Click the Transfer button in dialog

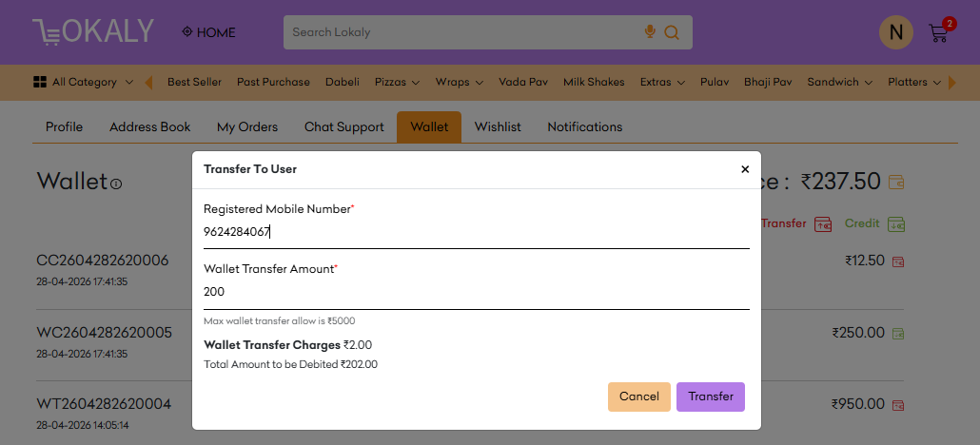[711, 397]
